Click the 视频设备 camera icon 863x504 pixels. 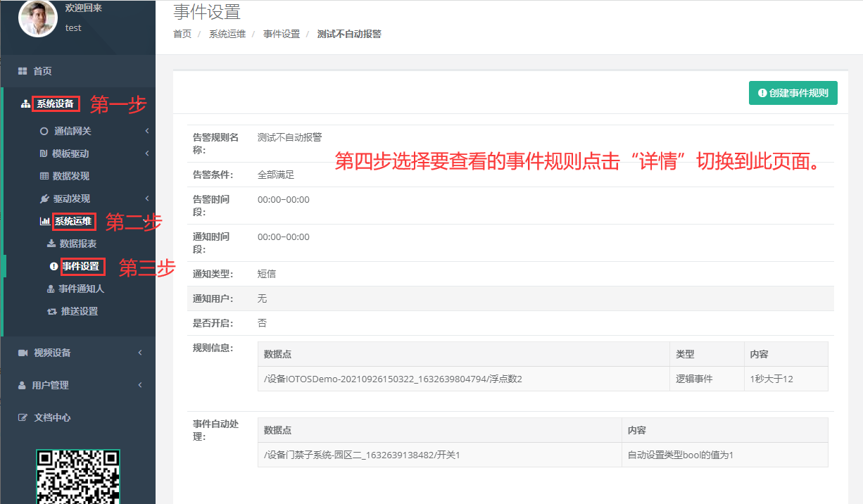tap(23, 352)
